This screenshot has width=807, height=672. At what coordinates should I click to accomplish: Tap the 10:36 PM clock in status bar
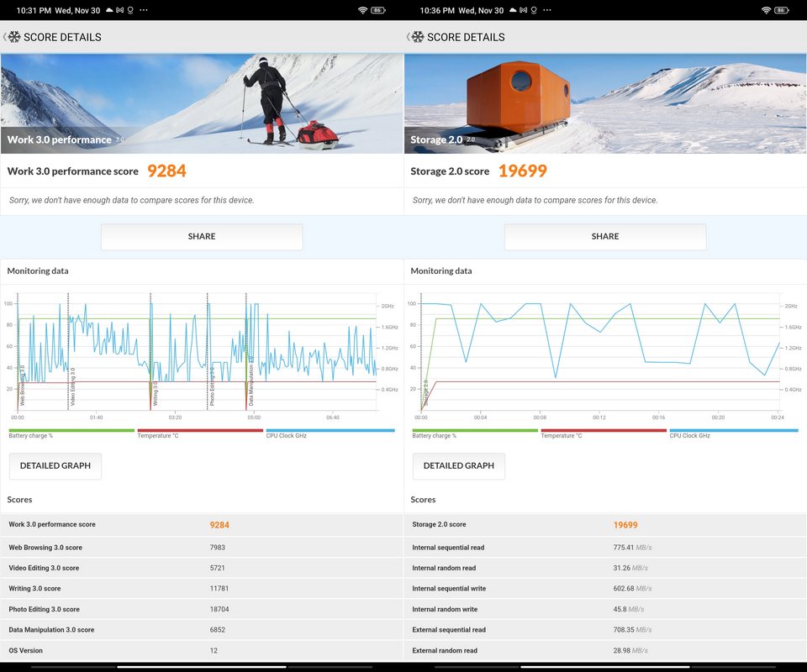point(437,10)
